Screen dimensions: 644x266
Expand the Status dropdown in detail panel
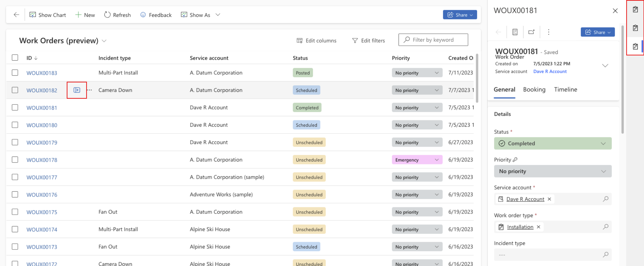pos(603,143)
